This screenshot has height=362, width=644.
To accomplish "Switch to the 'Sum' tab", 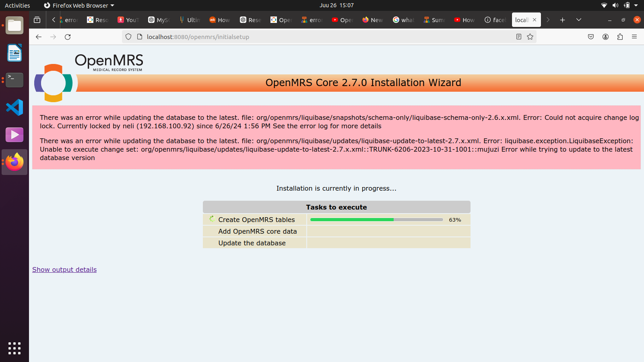I will click(x=434, y=20).
